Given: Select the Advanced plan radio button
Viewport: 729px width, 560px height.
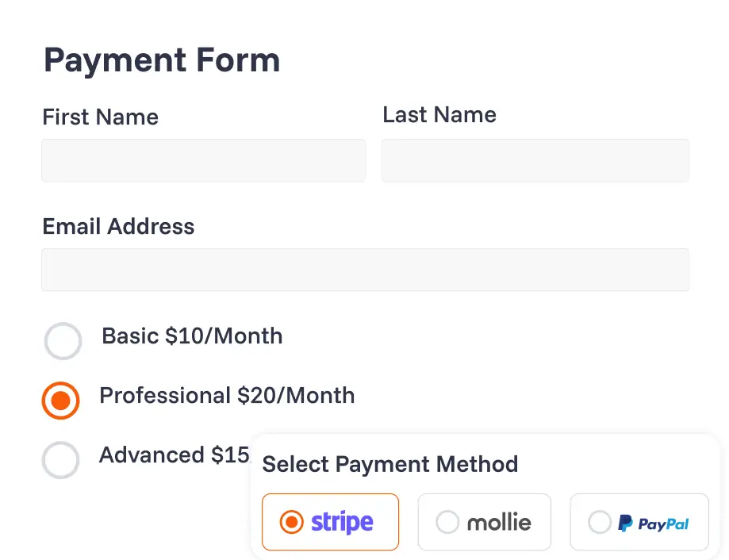Looking at the screenshot, I should [60, 459].
